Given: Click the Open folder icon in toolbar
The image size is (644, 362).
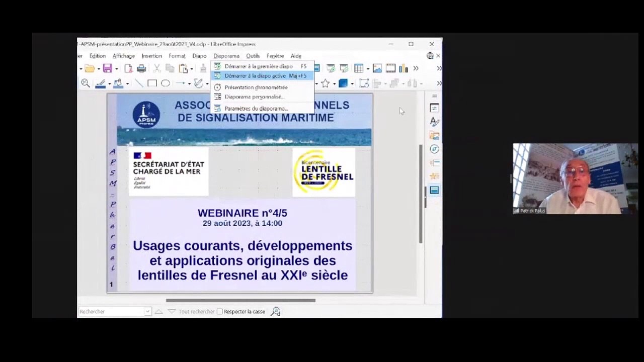Looking at the screenshot, I should 90,68.
